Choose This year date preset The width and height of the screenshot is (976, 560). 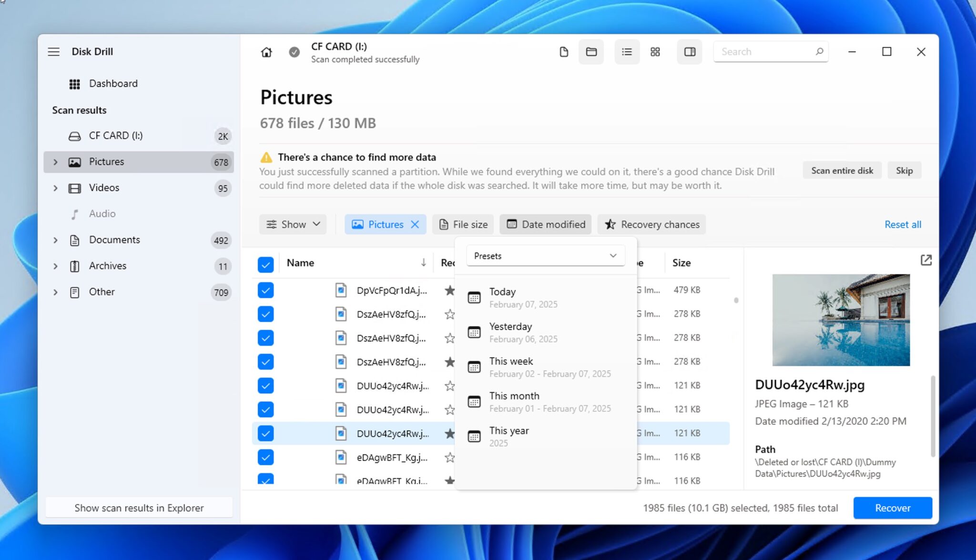[546, 437]
